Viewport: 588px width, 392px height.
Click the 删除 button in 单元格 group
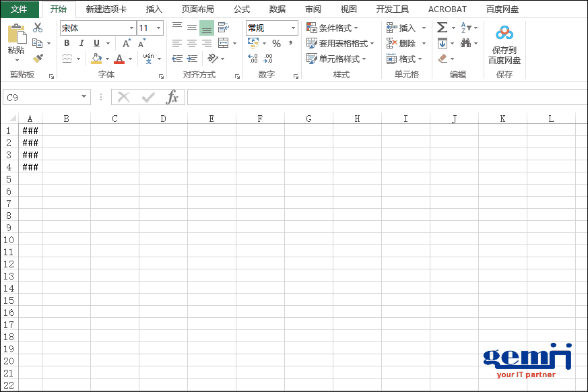(x=403, y=42)
